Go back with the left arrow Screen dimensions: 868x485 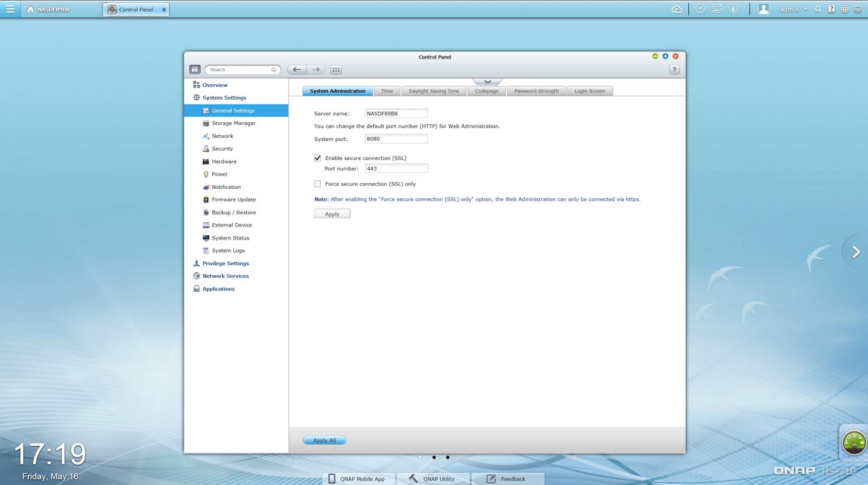click(x=297, y=69)
